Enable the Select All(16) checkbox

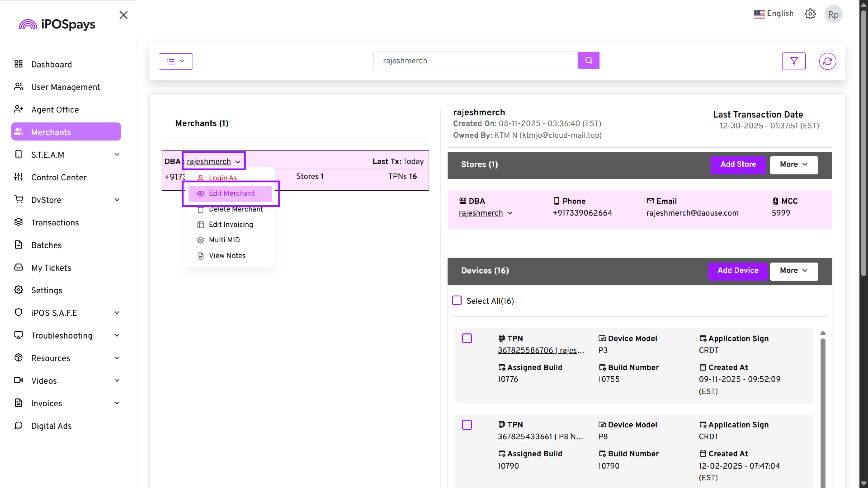[457, 300]
